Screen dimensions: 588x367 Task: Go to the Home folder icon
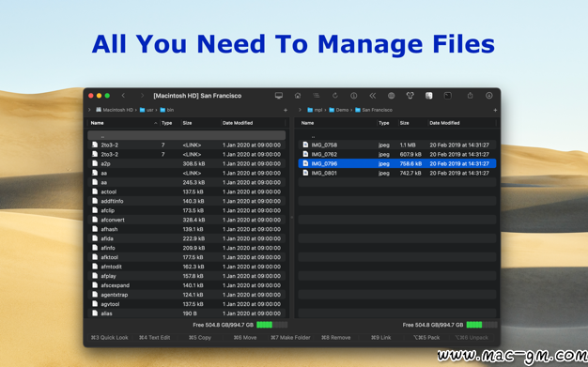(x=298, y=96)
